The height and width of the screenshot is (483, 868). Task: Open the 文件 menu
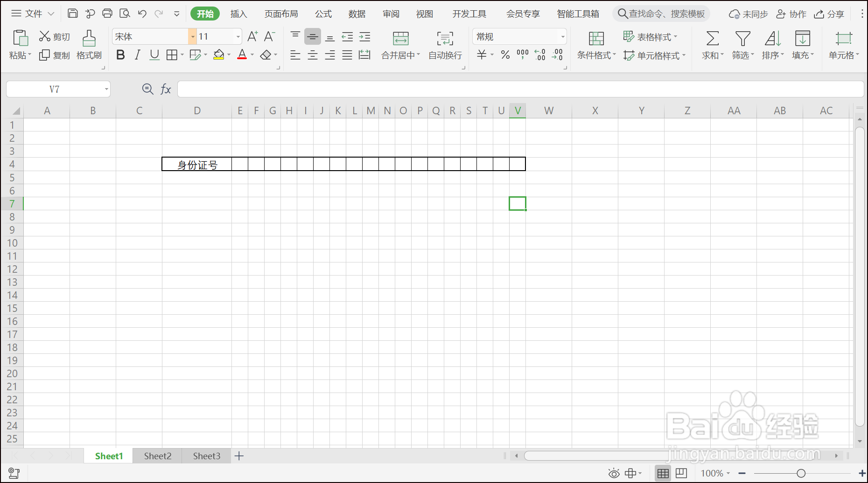click(x=33, y=14)
